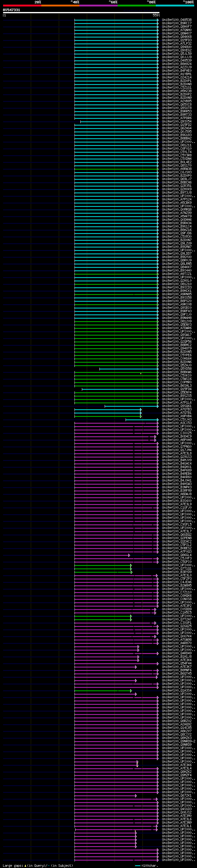Click subject label UniRef100_Q2QP56
The width and height of the screenshot is (197, 868).
pyautogui.click(x=177, y=341)
